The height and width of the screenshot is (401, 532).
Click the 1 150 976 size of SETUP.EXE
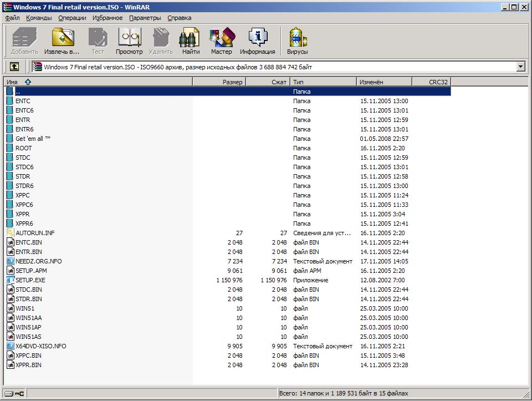pos(229,280)
